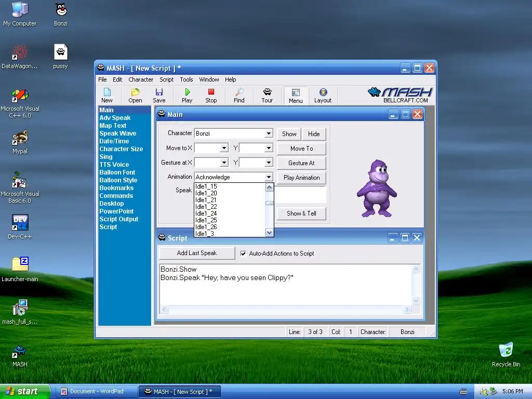Stop playback with the red Stop icon
This screenshot has width=532, height=399.
pos(211,96)
